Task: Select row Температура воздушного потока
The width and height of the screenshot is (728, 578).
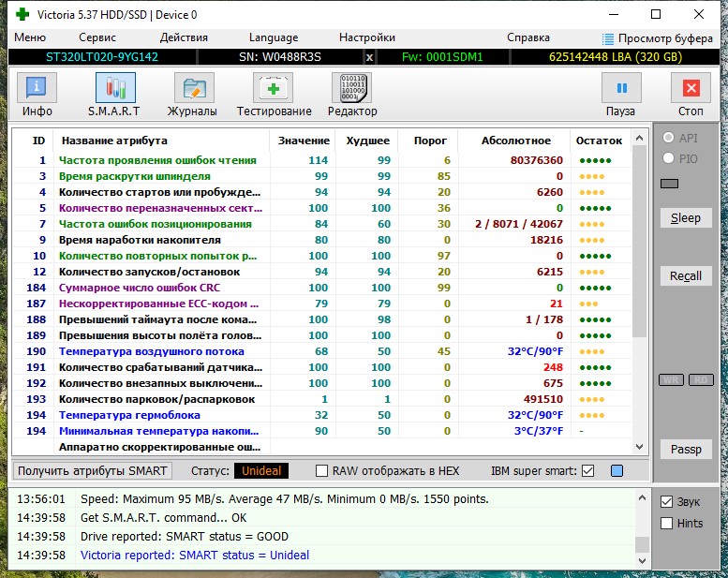Action: (x=322, y=351)
